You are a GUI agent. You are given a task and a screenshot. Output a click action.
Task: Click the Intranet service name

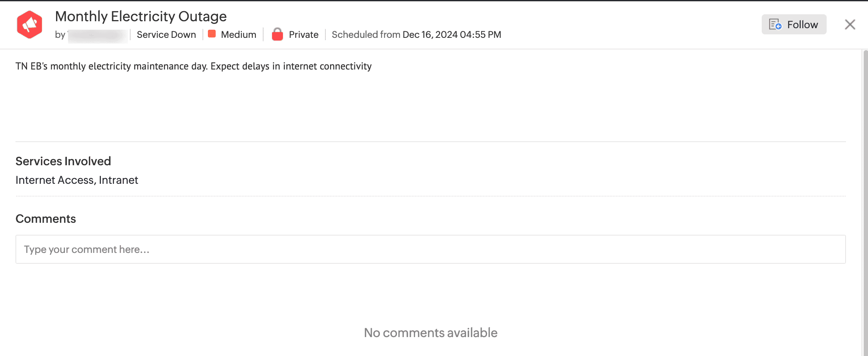(x=118, y=180)
